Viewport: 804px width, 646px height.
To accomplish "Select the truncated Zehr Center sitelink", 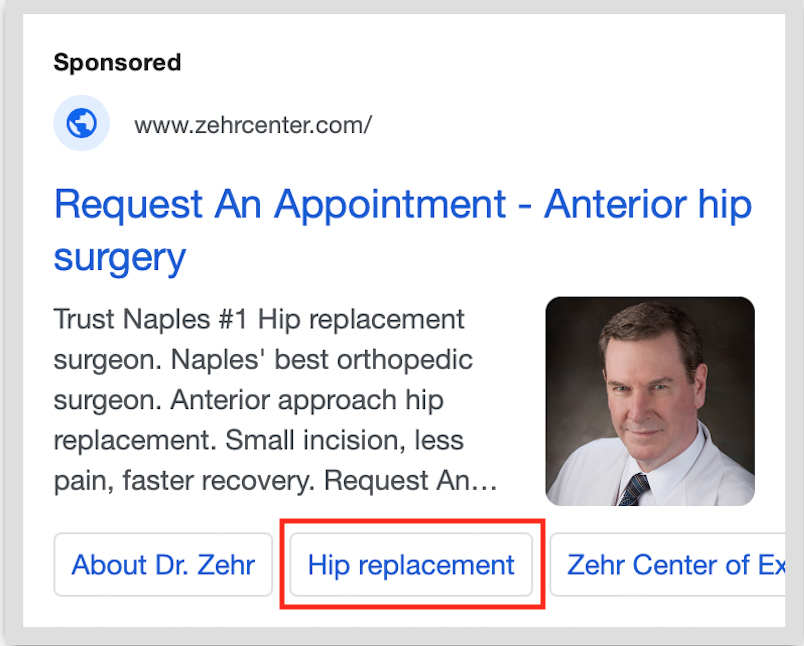I will 675,565.
